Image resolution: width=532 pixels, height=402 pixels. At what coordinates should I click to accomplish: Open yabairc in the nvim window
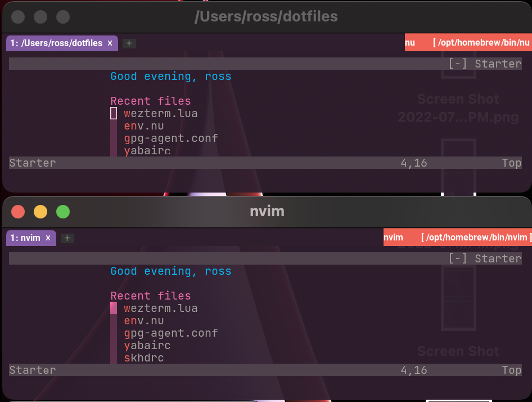pyautogui.click(x=147, y=345)
